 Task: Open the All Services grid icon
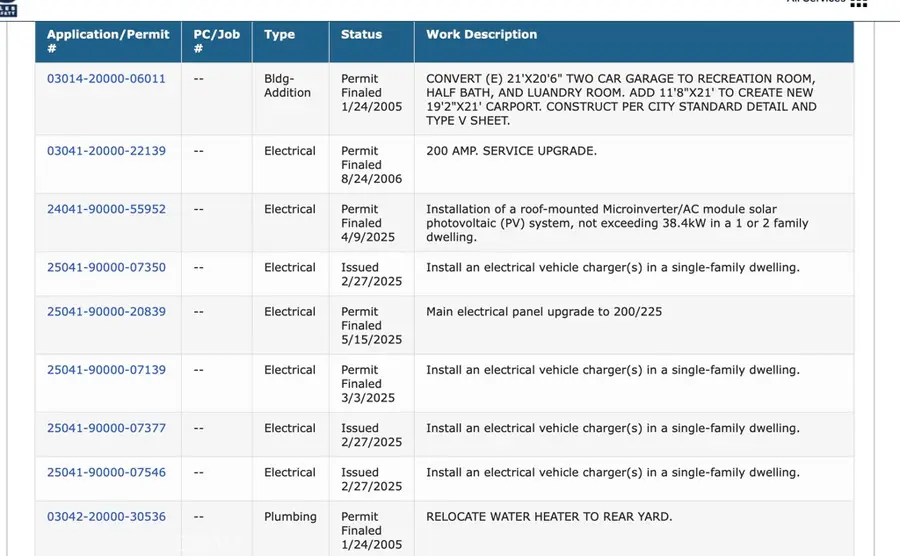click(x=857, y=3)
